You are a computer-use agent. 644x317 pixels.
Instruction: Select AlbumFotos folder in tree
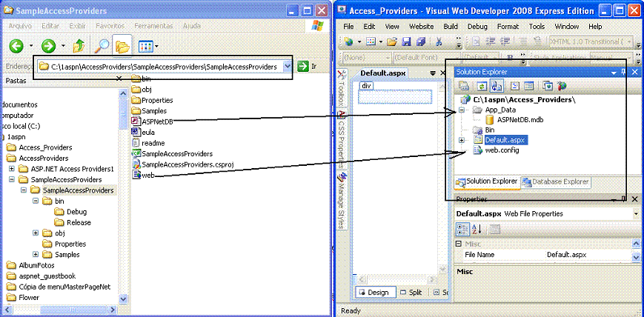point(31,265)
